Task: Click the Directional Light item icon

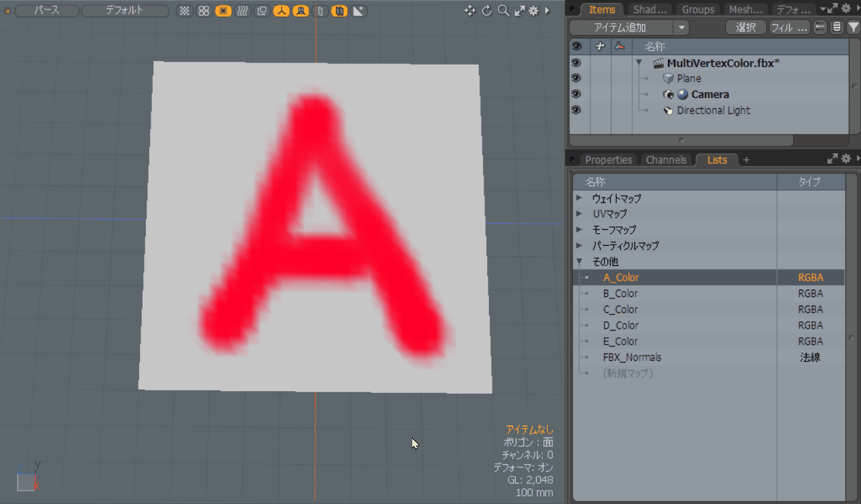Action: 668,111
